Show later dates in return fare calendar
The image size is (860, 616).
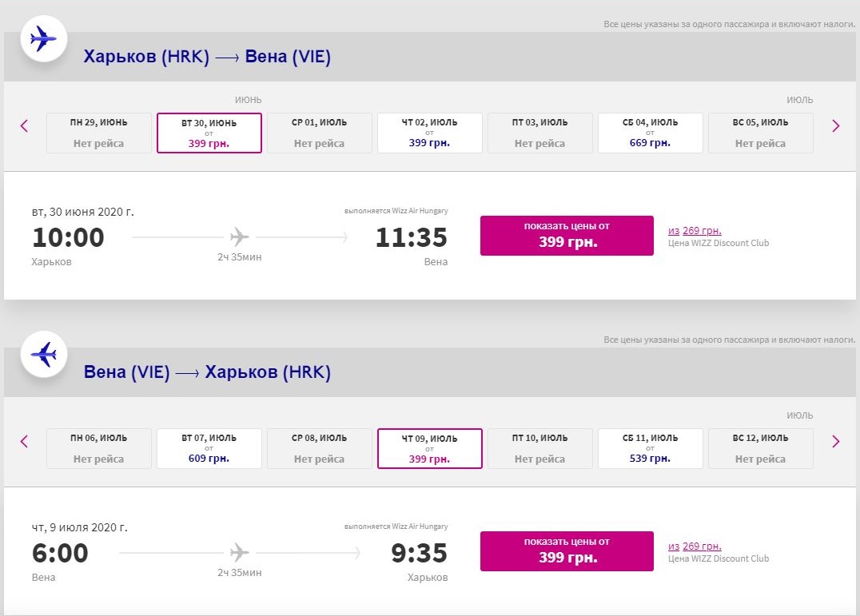pyautogui.click(x=836, y=441)
